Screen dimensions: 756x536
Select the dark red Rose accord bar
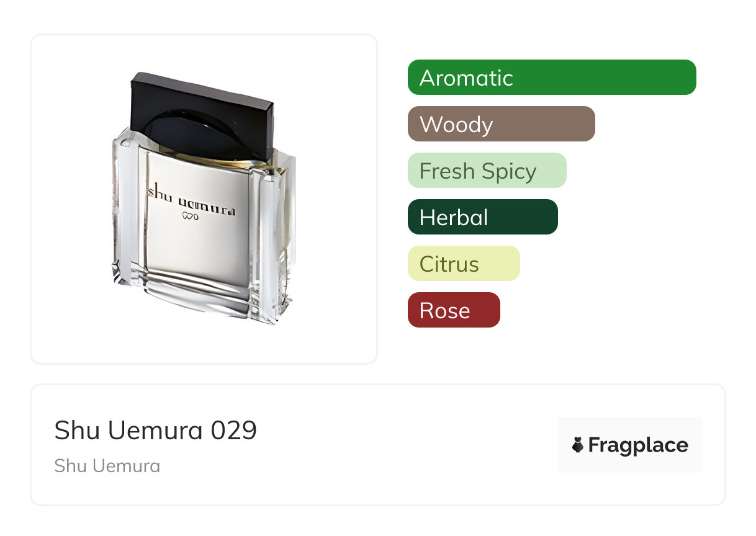[x=454, y=310]
